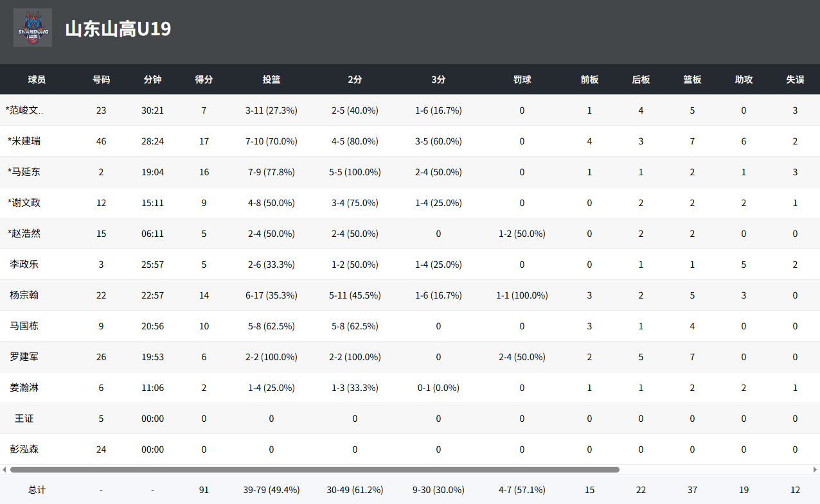Select the 3分 column header

click(x=438, y=80)
